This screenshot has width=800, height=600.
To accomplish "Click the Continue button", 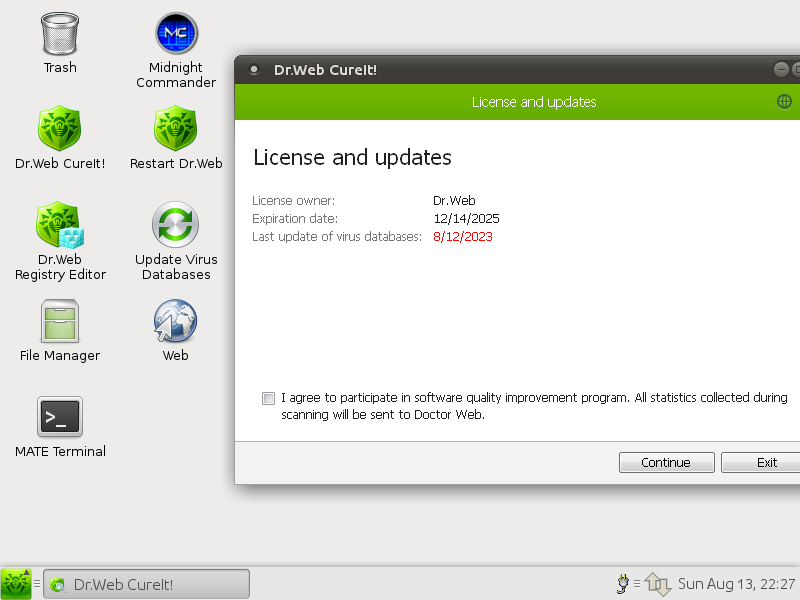I will coord(666,462).
